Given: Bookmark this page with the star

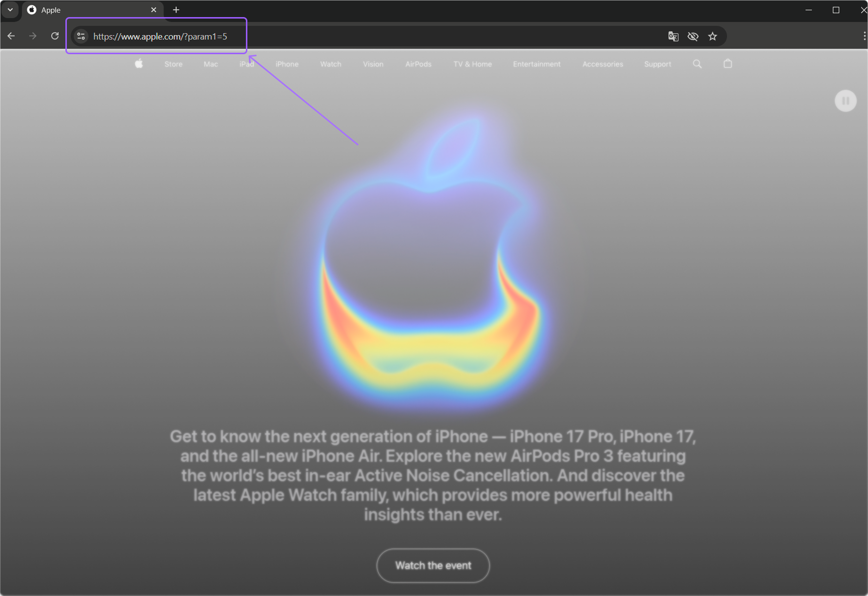Looking at the screenshot, I should click(712, 36).
